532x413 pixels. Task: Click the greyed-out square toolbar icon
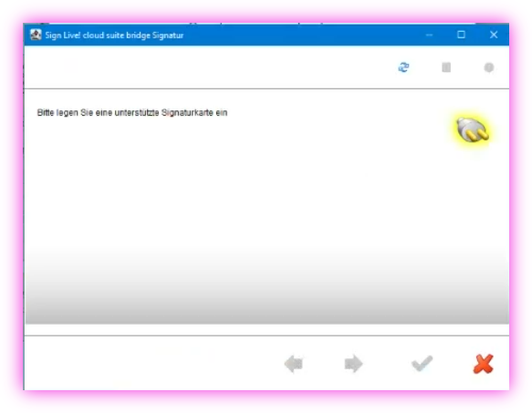pos(446,67)
